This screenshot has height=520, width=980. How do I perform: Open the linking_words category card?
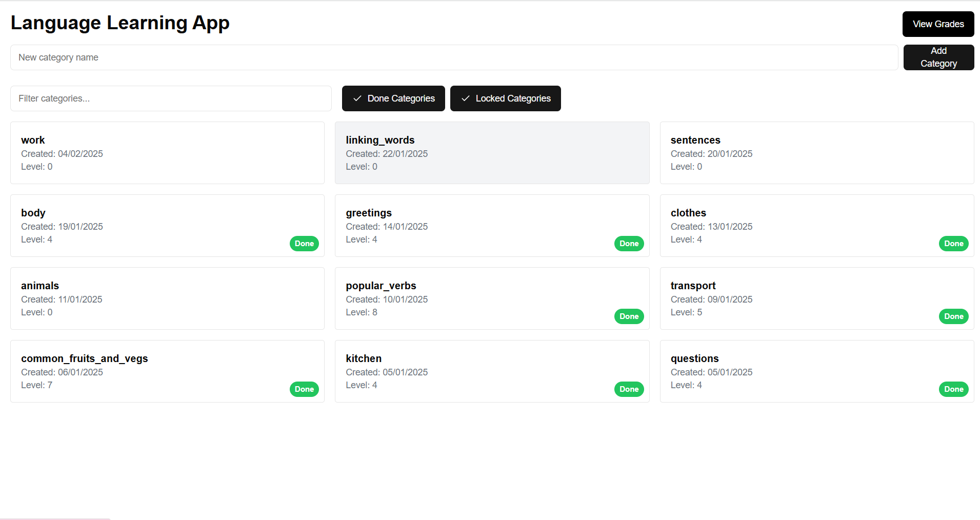tap(492, 153)
